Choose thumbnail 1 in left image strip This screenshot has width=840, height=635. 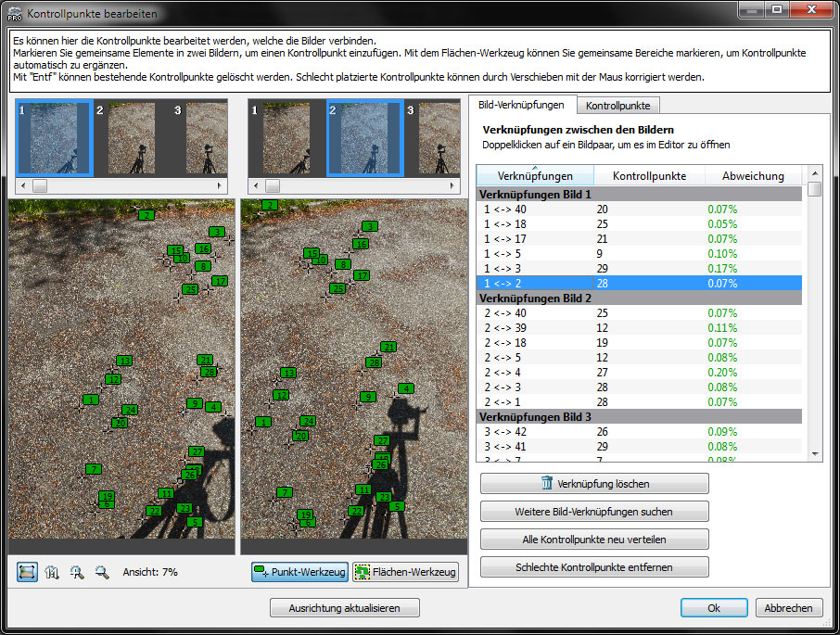(x=55, y=138)
